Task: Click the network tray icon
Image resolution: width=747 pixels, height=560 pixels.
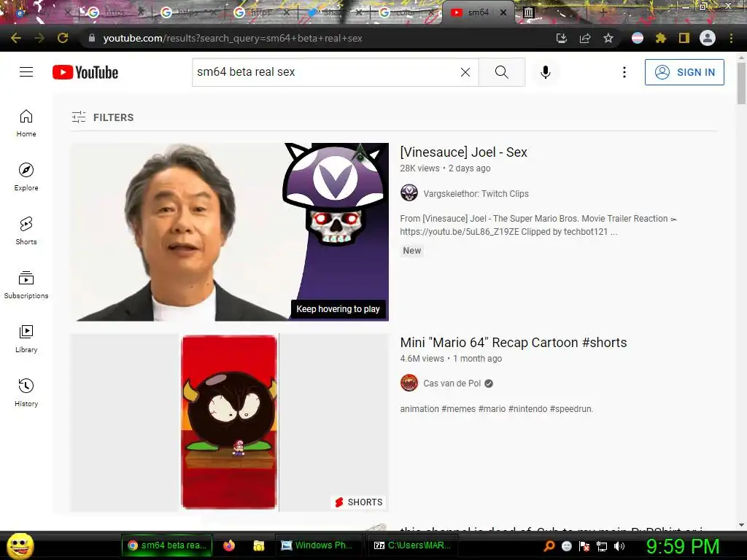Action: click(x=602, y=546)
